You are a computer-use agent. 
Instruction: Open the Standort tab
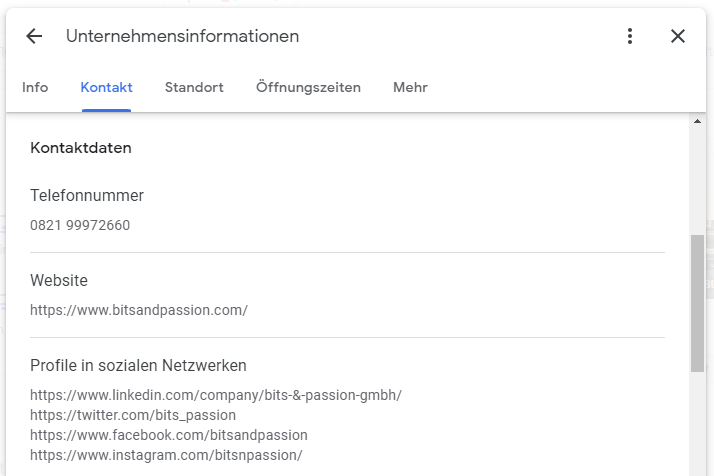pyautogui.click(x=194, y=87)
